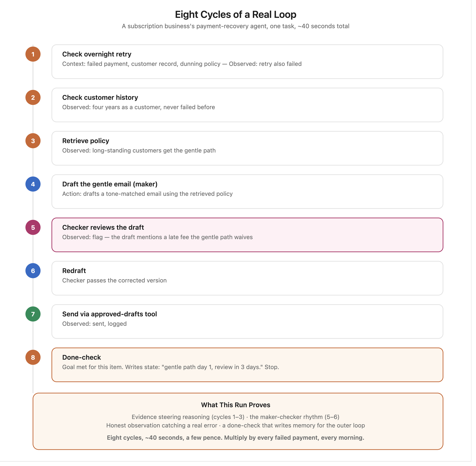Open the Send via approved-drafts tool card
476x466 pixels.
click(247, 322)
